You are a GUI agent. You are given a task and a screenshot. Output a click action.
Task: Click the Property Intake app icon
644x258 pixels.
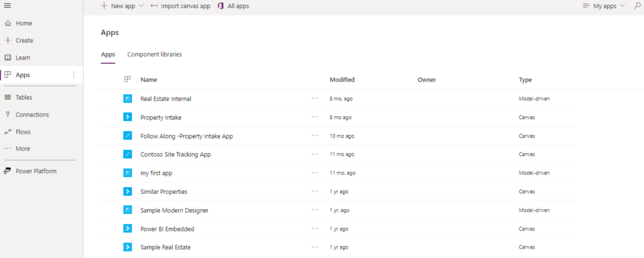(x=128, y=117)
